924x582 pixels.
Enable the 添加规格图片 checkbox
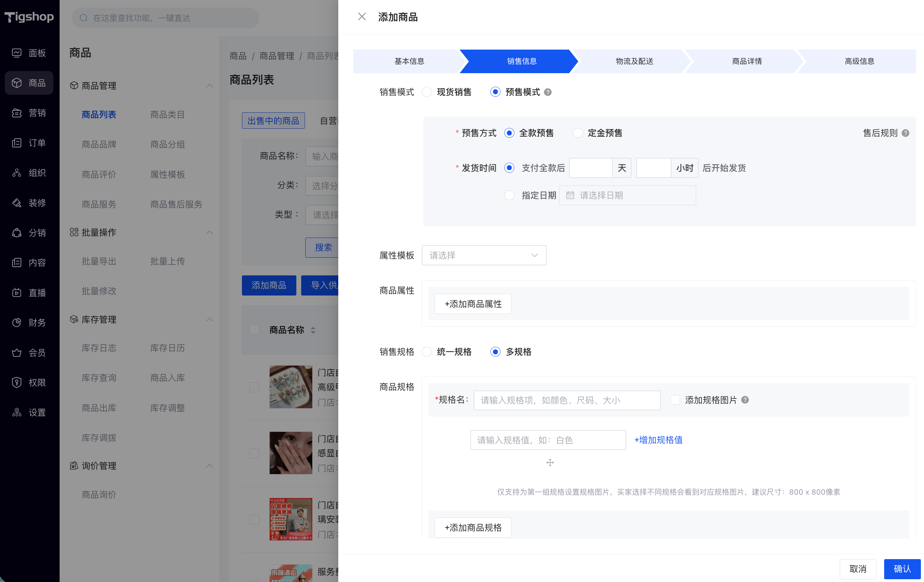[675, 400]
